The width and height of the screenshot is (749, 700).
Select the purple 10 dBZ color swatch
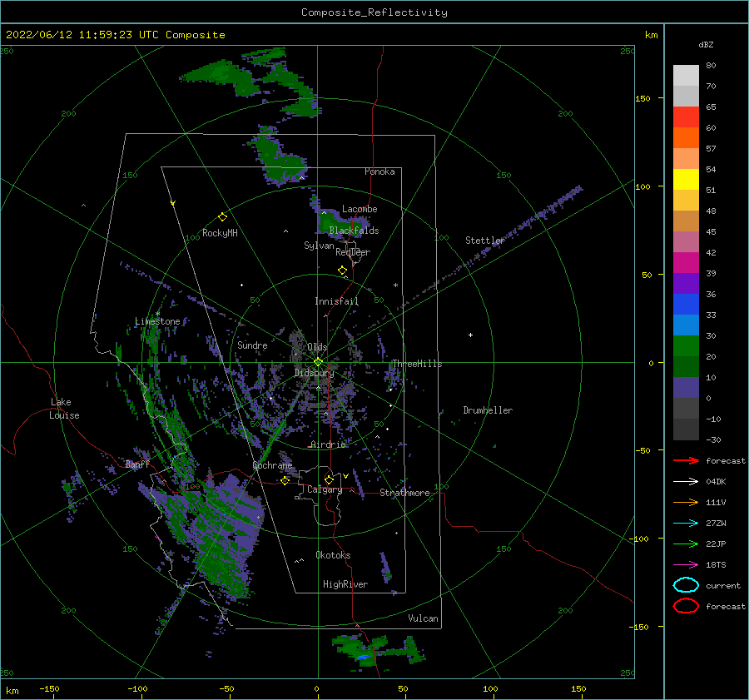coord(686,387)
